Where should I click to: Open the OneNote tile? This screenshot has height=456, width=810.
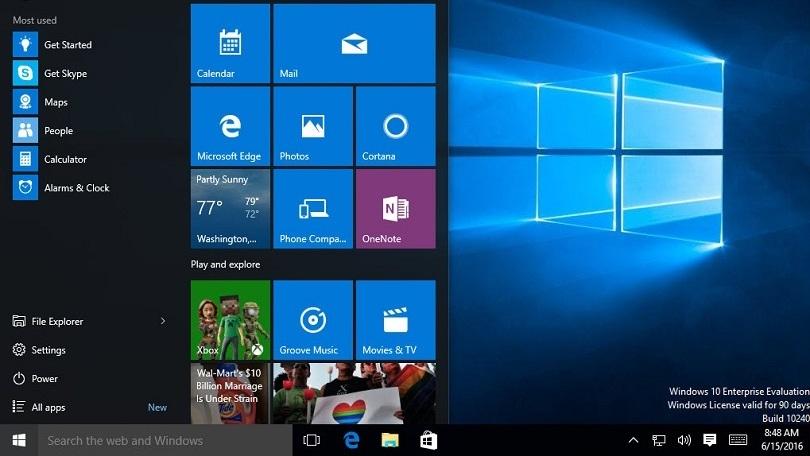tap(395, 209)
